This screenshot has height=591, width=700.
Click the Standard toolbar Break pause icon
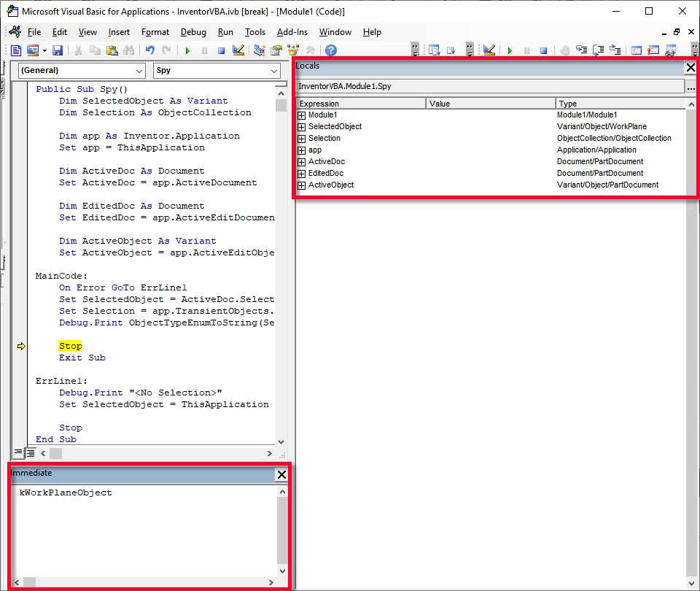tap(204, 50)
